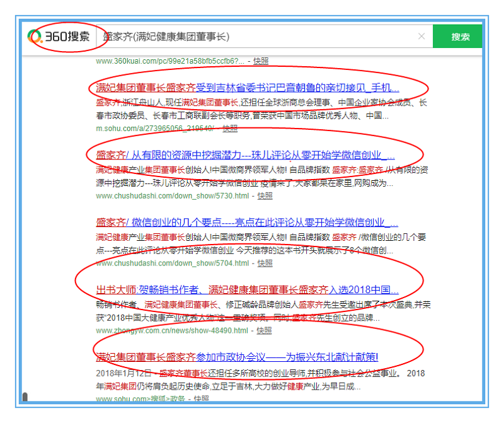Click the www.360kuai.com green URL
This screenshot has width=504, height=423.
tap(170, 61)
